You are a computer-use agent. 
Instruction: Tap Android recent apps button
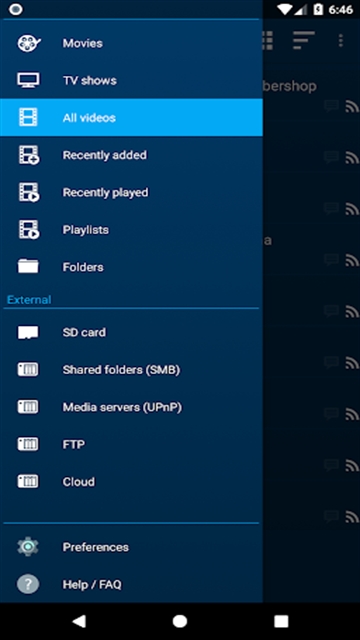coord(281,621)
